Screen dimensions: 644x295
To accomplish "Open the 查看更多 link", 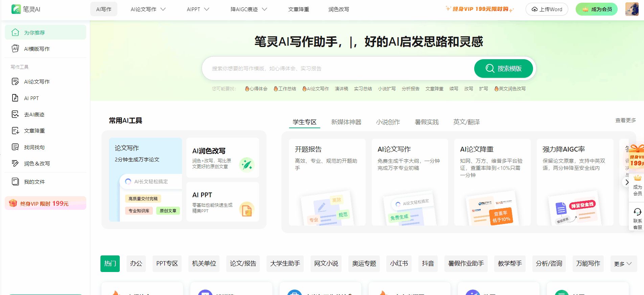I will (625, 120).
